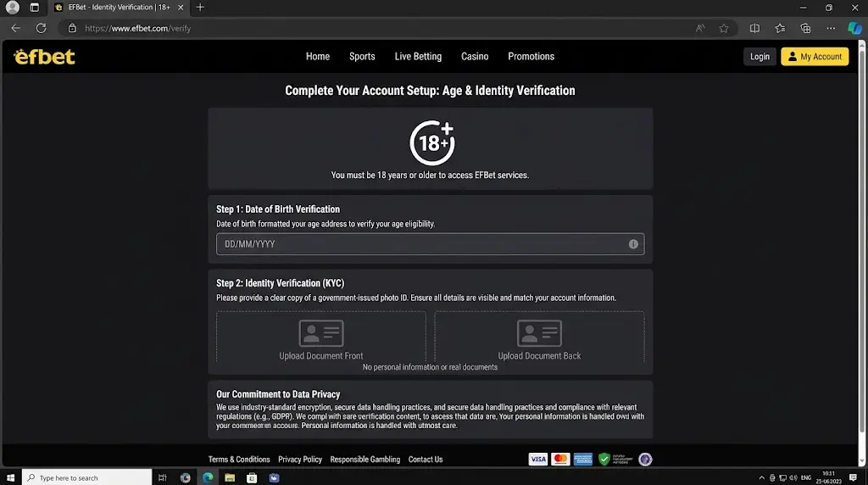Click the American Express payment icon
The image size is (868, 485).
tap(583, 459)
